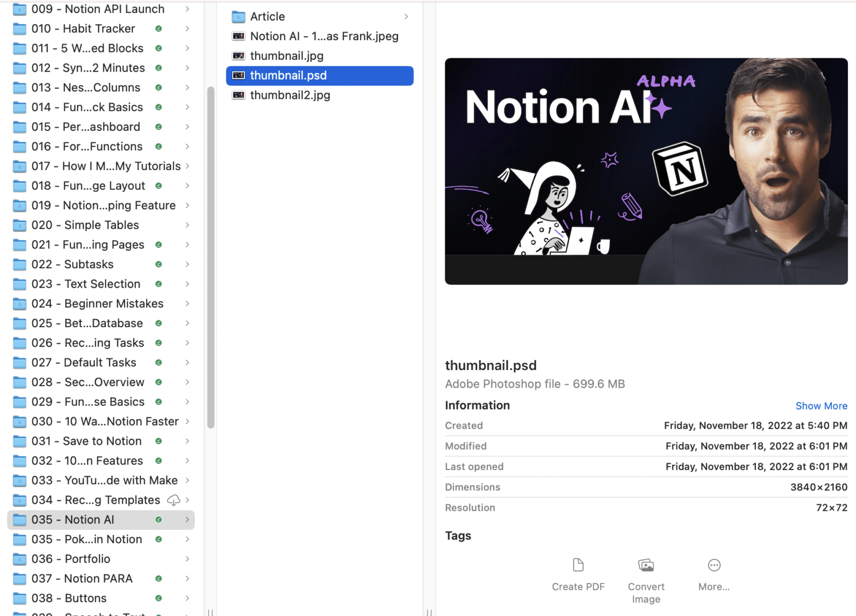
Task: Open the Show More link
Action: tap(821, 406)
